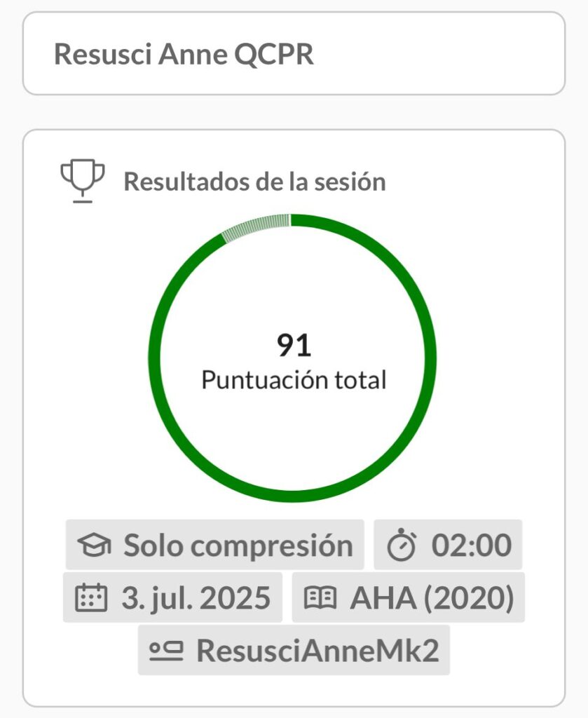The width and height of the screenshot is (588, 718).
Task: Click the stopwatch icon next to 02:00
Action: (402, 546)
